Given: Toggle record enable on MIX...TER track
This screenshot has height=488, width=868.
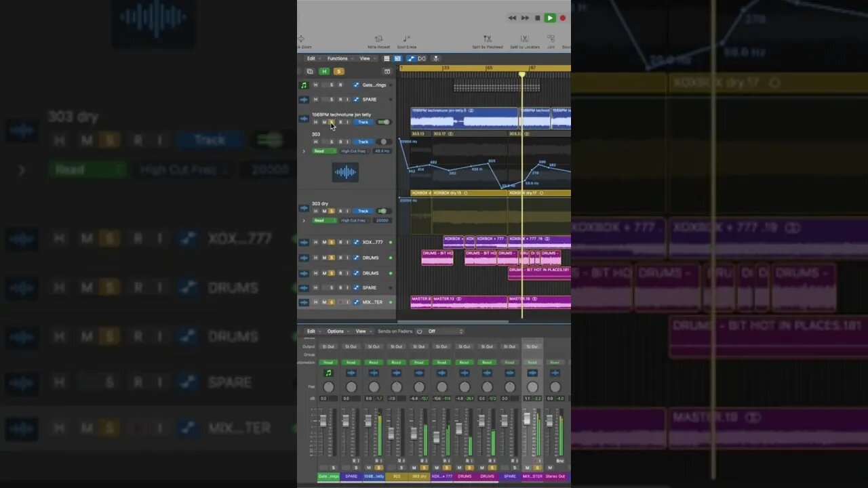Looking at the screenshot, I should [x=340, y=302].
